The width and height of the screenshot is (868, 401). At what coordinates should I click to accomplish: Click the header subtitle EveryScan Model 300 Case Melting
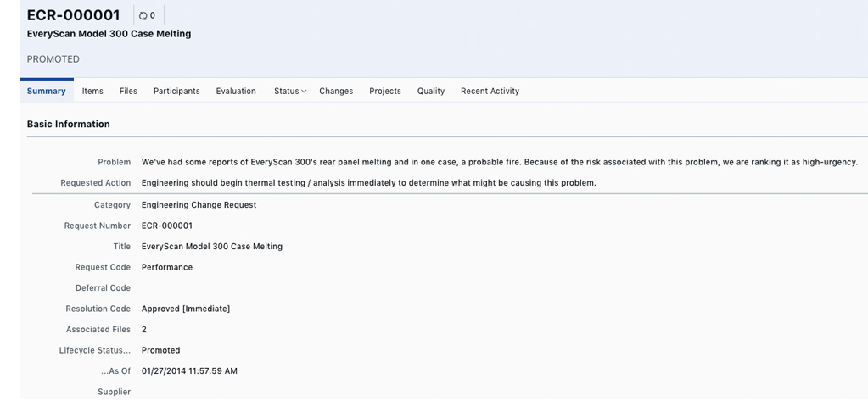coord(109,34)
